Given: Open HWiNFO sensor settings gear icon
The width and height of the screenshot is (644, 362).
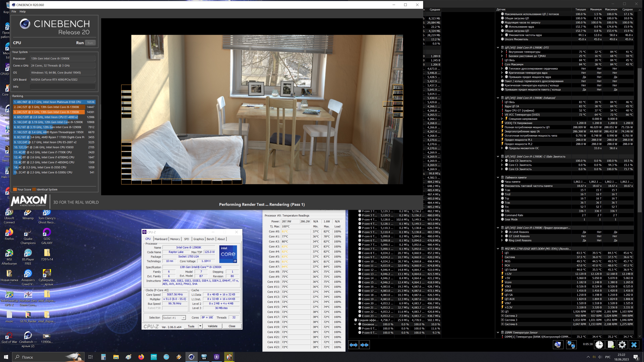Looking at the screenshot, I should [622, 345].
